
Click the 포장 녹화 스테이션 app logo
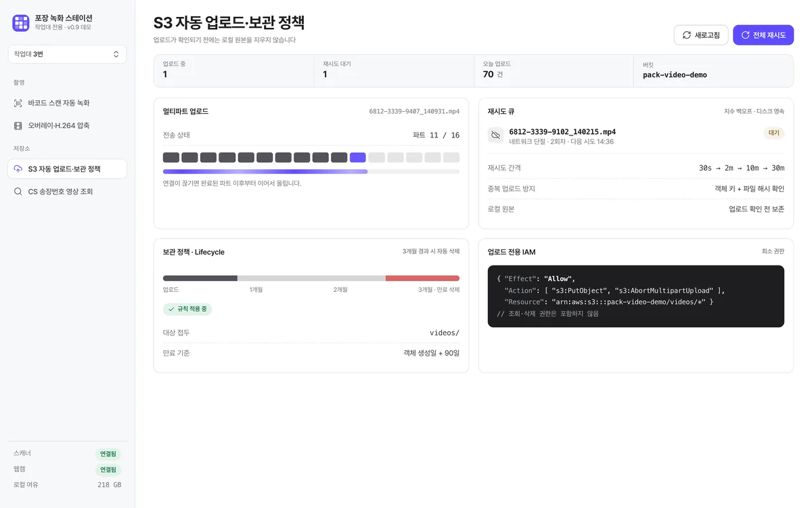click(21, 23)
